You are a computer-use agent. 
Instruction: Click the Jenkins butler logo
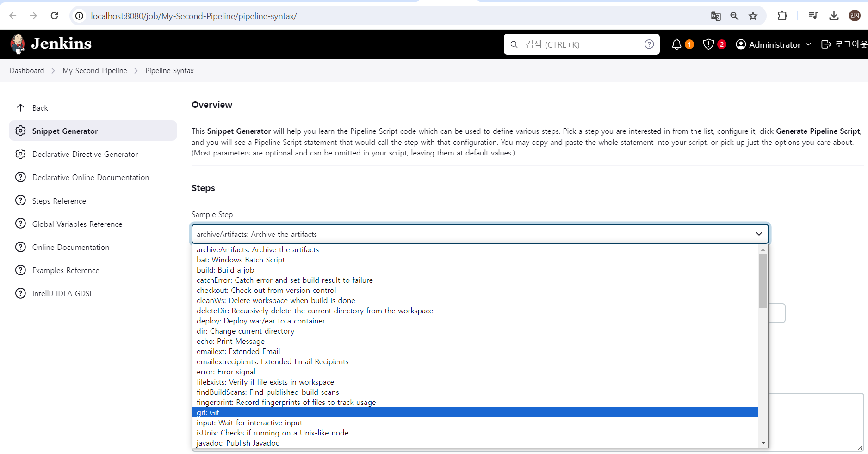point(18,44)
